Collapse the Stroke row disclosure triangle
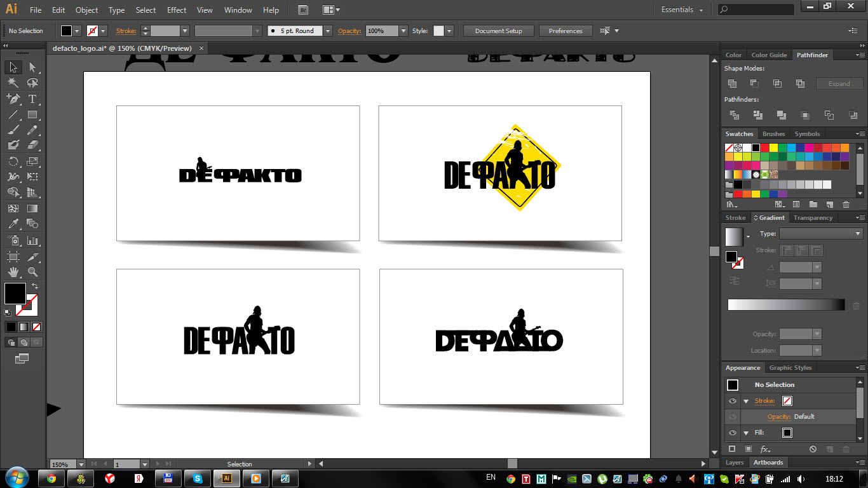868x488 pixels. coord(746,401)
